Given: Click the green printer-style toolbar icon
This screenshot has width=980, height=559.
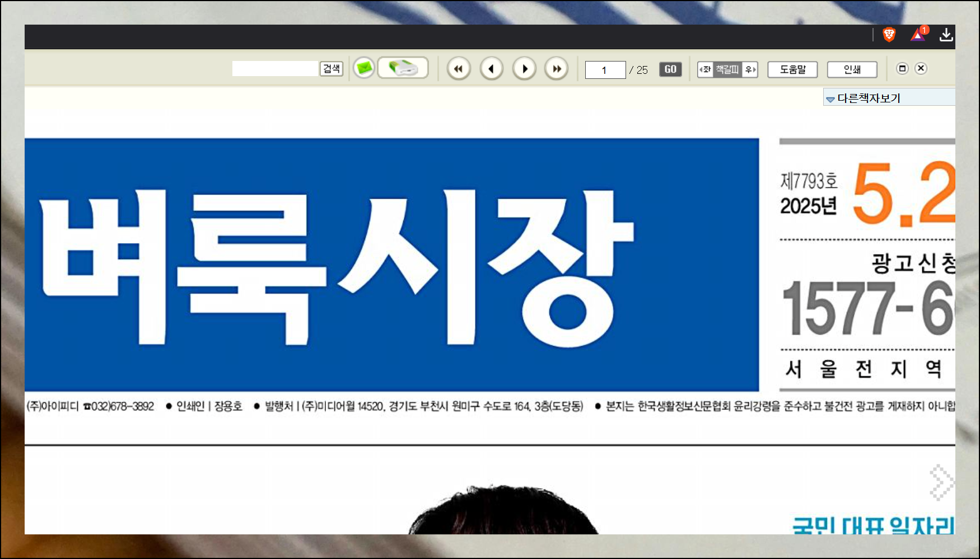Looking at the screenshot, I should [403, 68].
